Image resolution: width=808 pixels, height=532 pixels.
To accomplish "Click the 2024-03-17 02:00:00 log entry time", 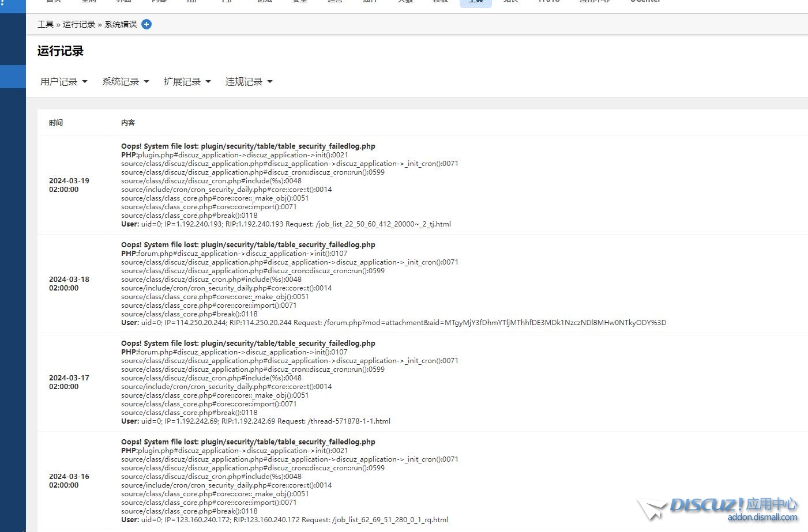I will pos(69,382).
